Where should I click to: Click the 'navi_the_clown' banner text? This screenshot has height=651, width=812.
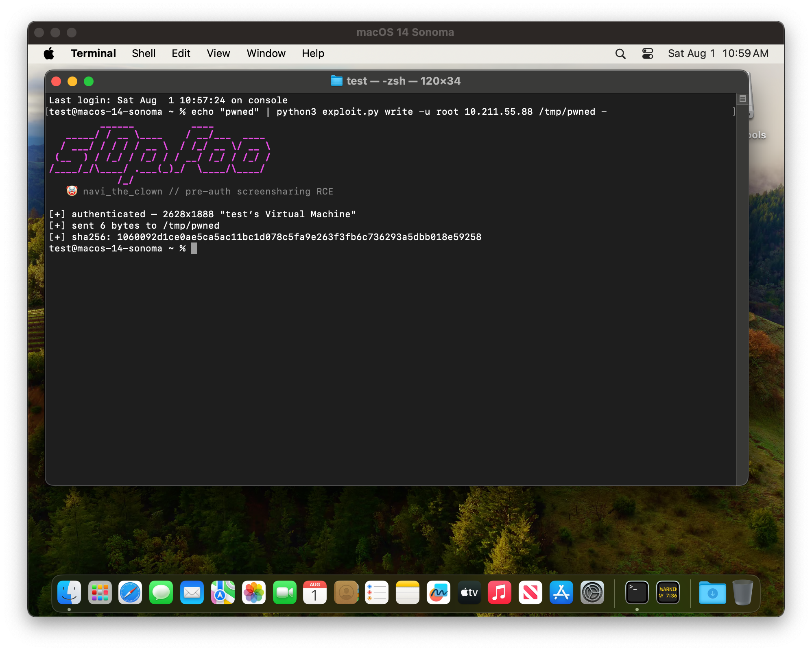(x=123, y=192)
